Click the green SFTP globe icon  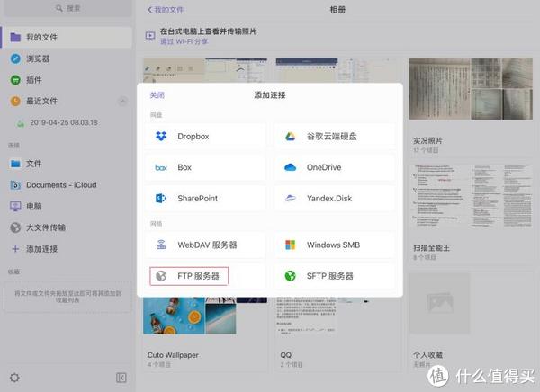click(291, 276)
